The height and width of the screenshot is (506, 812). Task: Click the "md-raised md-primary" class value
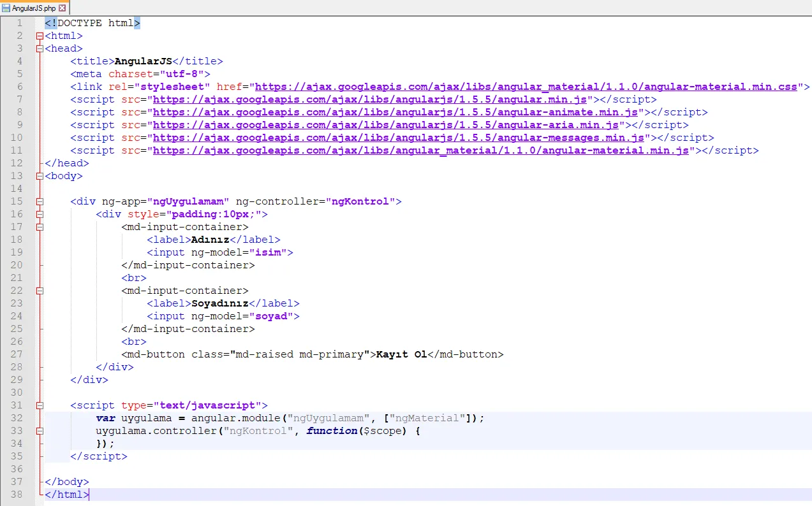point(300,354)
